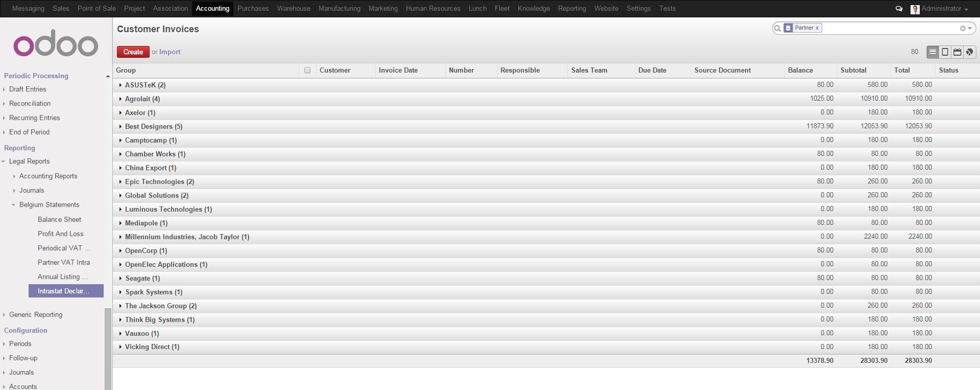Image resolution: width=980 pixels, height=390 pixels.
Task: Click the Administrator avatar image
Action: pos(915,9)
